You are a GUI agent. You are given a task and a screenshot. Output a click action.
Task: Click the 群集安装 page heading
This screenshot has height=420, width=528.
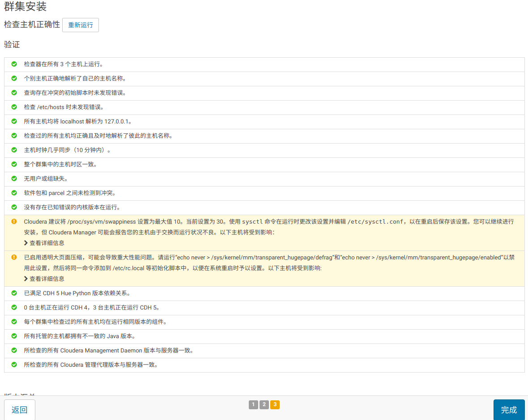click(25, 6)
